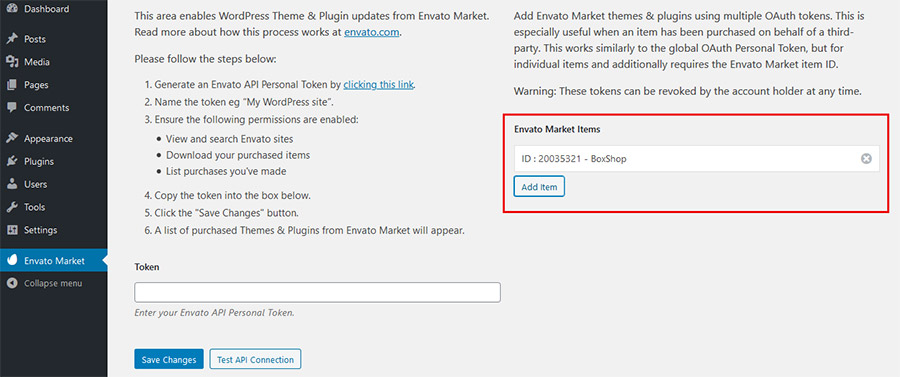Click the Plugins plug icon
900x377 pixels.
[x=12, y=161]
